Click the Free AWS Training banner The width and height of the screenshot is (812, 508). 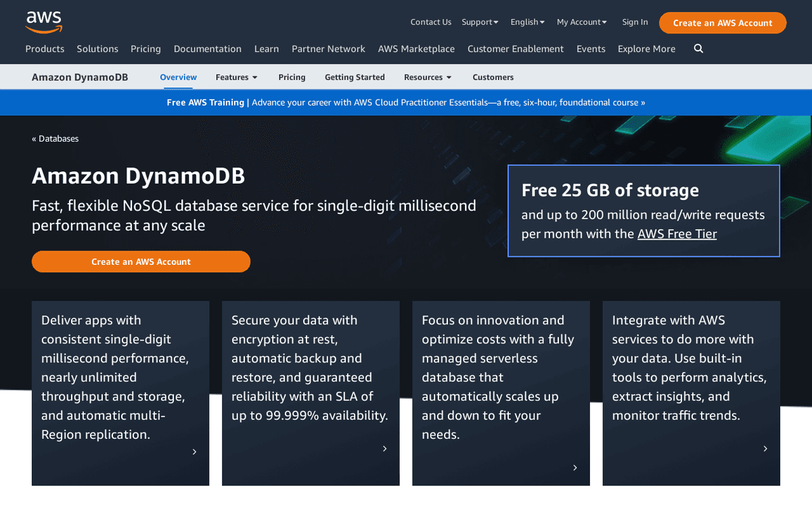[406, 102]
